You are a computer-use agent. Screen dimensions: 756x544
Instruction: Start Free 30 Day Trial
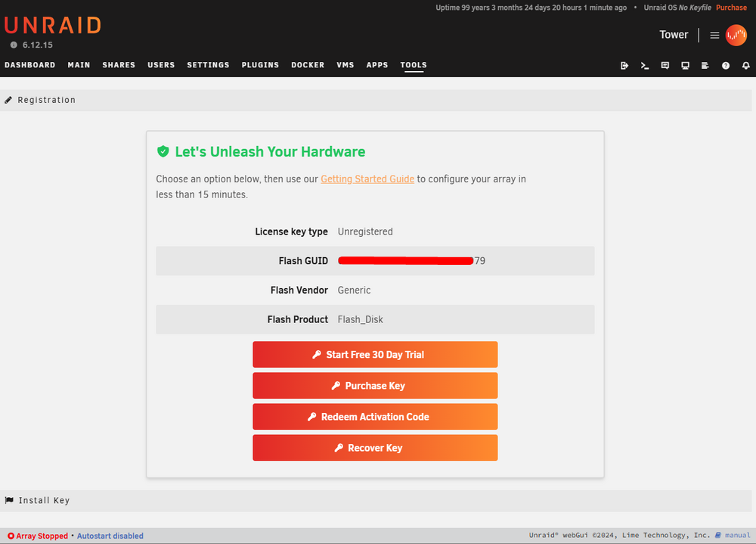[x=375, y=355]
